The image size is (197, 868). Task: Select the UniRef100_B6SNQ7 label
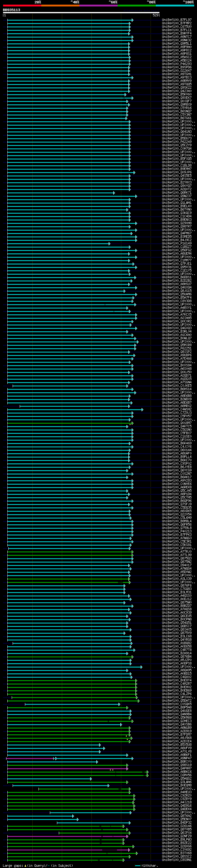pyautogui.click(x=177, y=111)
